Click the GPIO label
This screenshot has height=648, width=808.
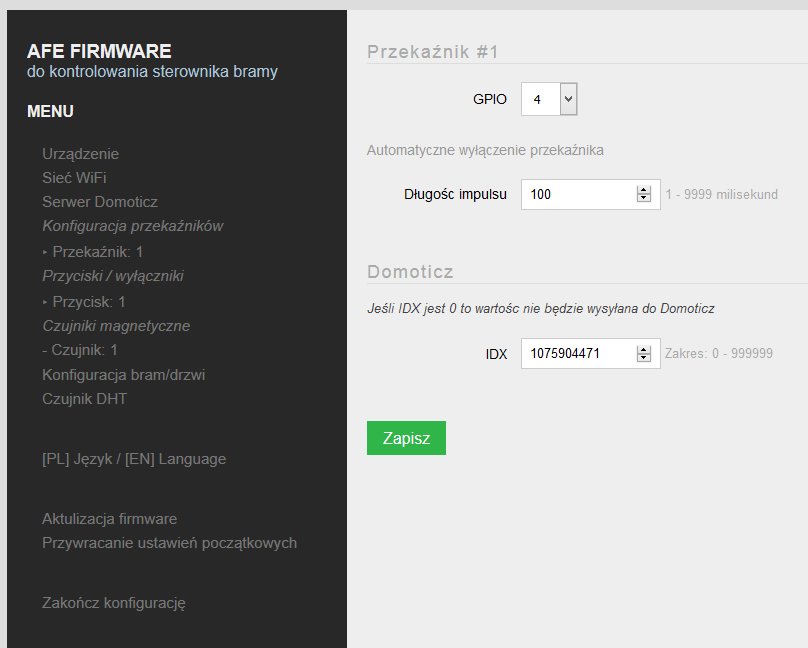click(490, 99)
